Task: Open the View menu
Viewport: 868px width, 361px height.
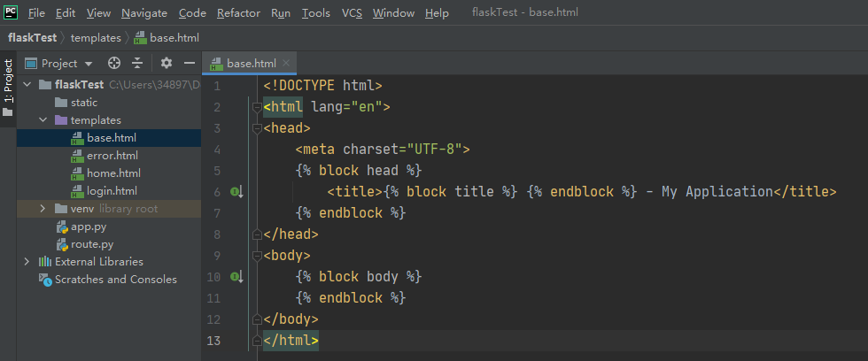Action: [98, 12]
